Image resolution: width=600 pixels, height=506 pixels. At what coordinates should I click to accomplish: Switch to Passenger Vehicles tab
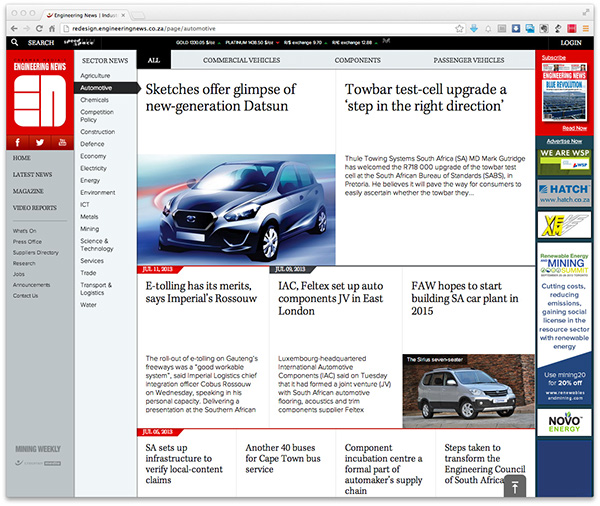click(469, 60)
